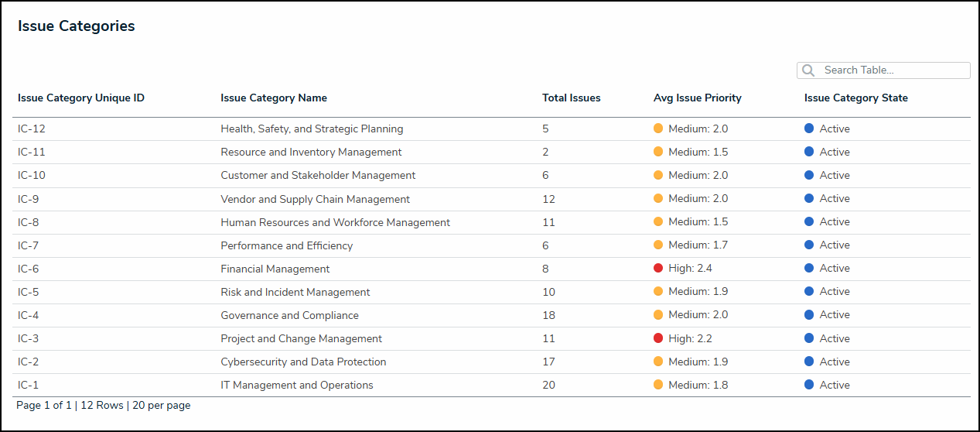The width and height of the screenshot is (980, 432).
Task: Click the Issue Category State column header
Action: [x=855, y=98]
